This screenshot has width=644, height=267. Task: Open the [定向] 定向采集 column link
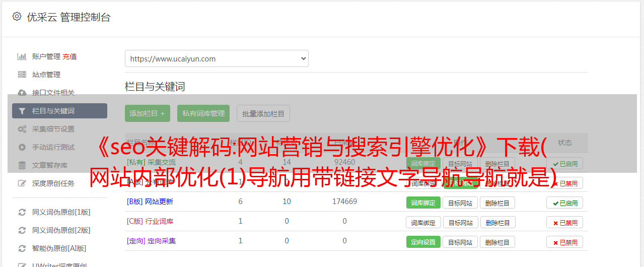point(151,241)
